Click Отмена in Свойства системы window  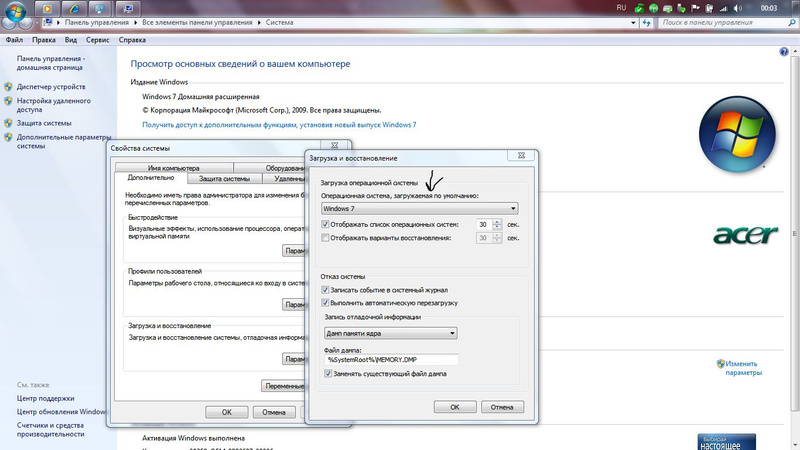click(274, 412)
